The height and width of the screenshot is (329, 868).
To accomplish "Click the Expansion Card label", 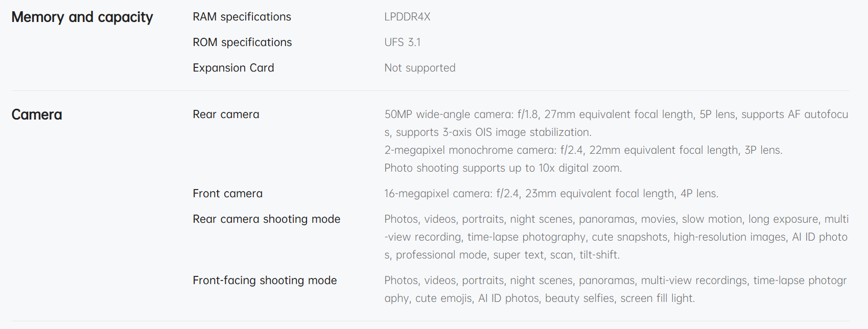I will tap(233, 68).
